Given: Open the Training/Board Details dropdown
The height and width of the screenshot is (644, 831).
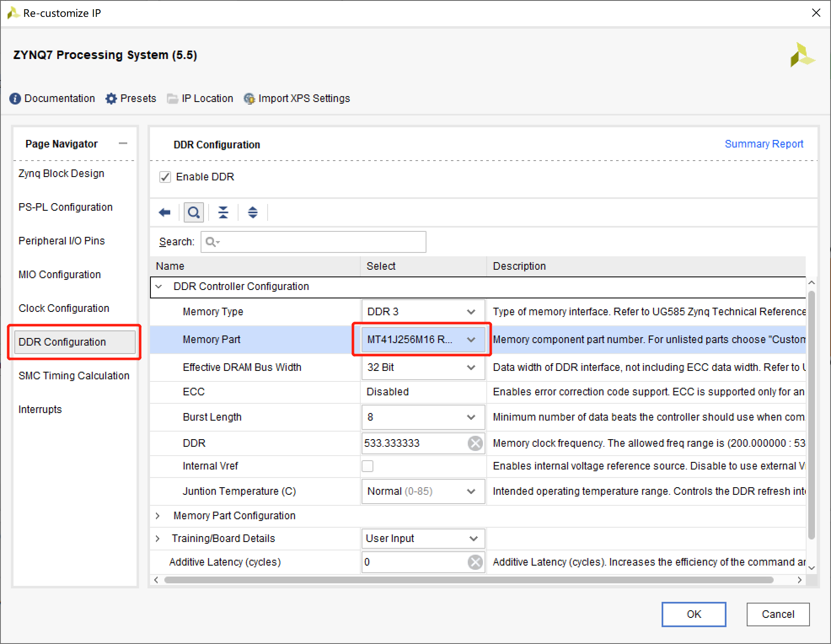Looking at the screenshot, I should point(423,539).
